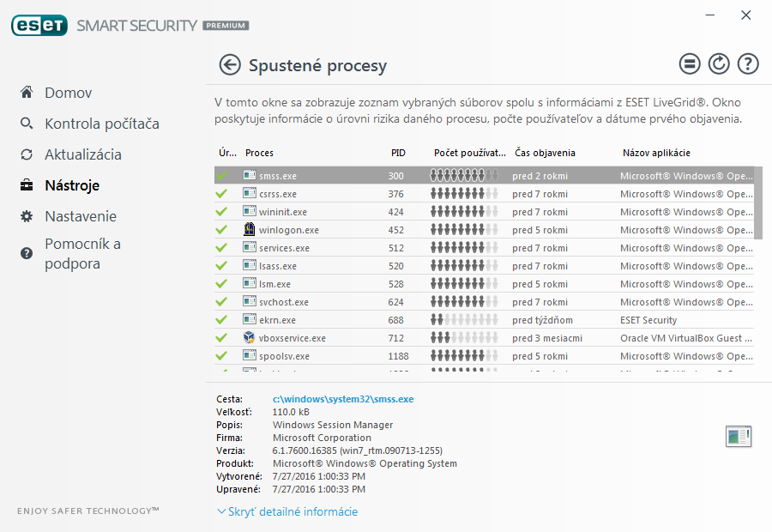
Task: Click the smss.exe process icon
Action: (250, 175)
